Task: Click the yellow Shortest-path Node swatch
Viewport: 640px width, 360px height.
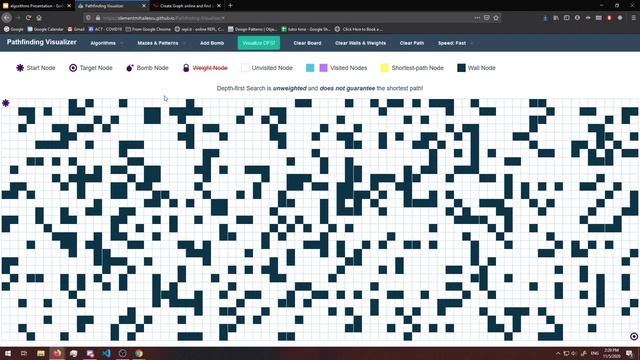Action: 384,68
